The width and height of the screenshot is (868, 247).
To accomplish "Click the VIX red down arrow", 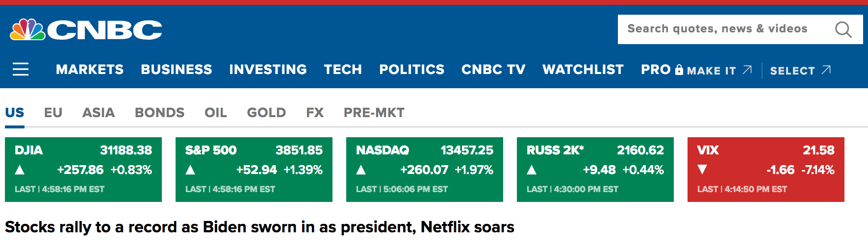I will [702, 170].
